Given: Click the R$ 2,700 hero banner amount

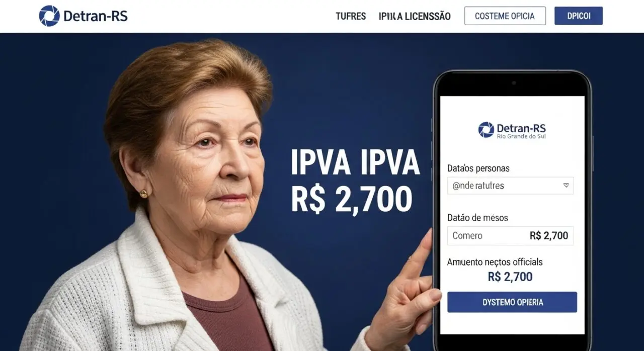Looking at the screenshot, I should point(352,199).
